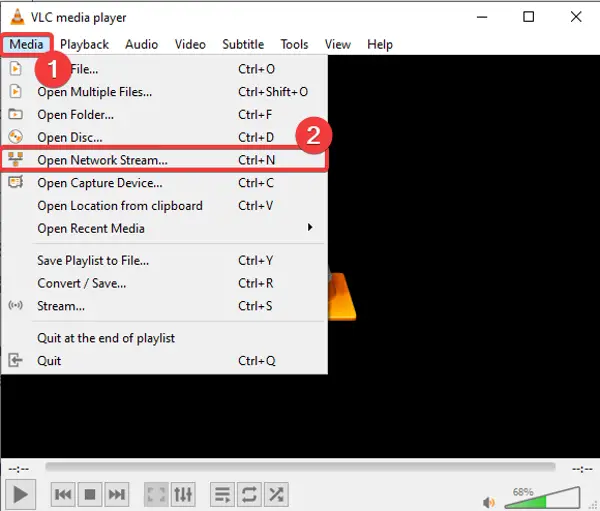Open the Help menu

[x=380, y=44]
